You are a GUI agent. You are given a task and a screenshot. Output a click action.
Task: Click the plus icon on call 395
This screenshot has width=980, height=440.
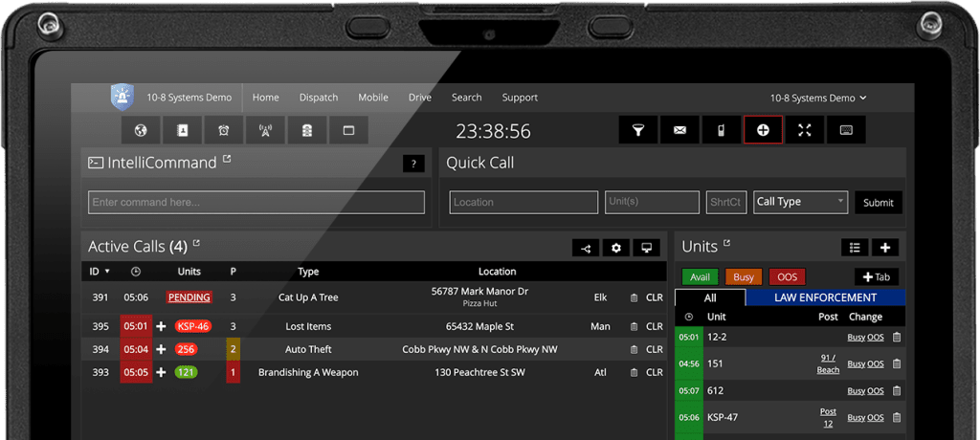(x=161, y=326)
